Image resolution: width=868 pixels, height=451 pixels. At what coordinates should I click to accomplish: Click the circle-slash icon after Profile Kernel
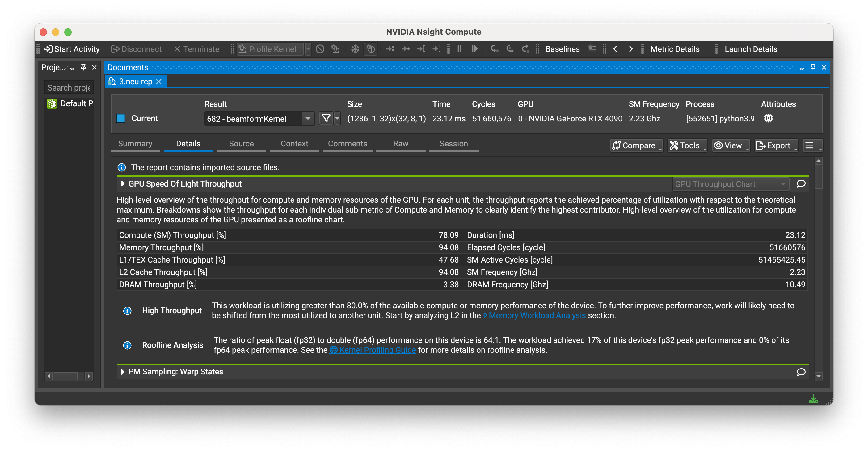pos(320,49)
